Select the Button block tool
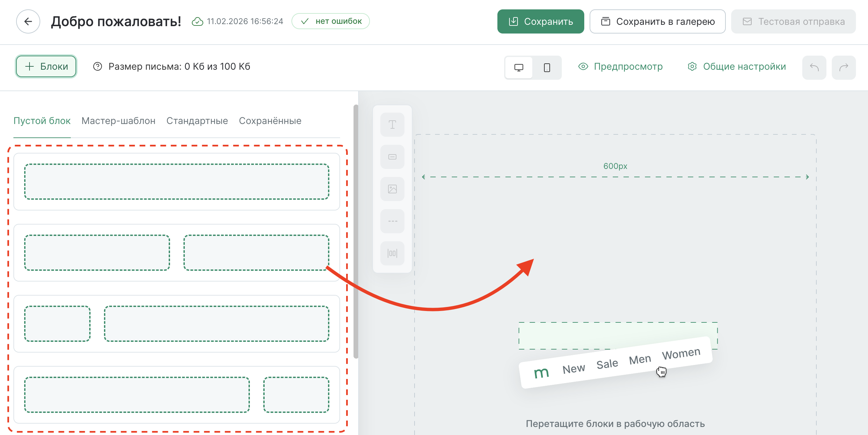This screenshot has height=435, width=868. click(x=392, y=157)
